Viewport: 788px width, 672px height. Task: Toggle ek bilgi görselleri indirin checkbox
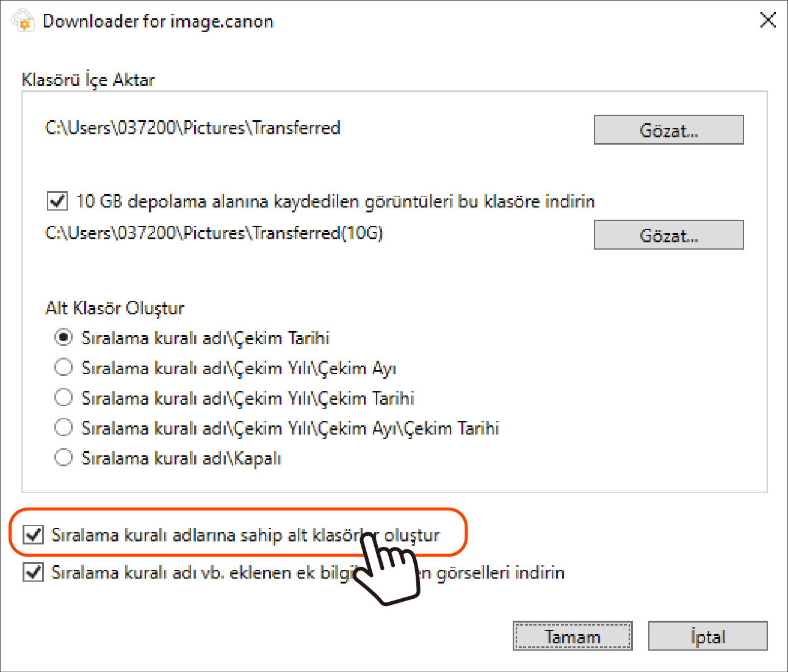pos(33,573)
